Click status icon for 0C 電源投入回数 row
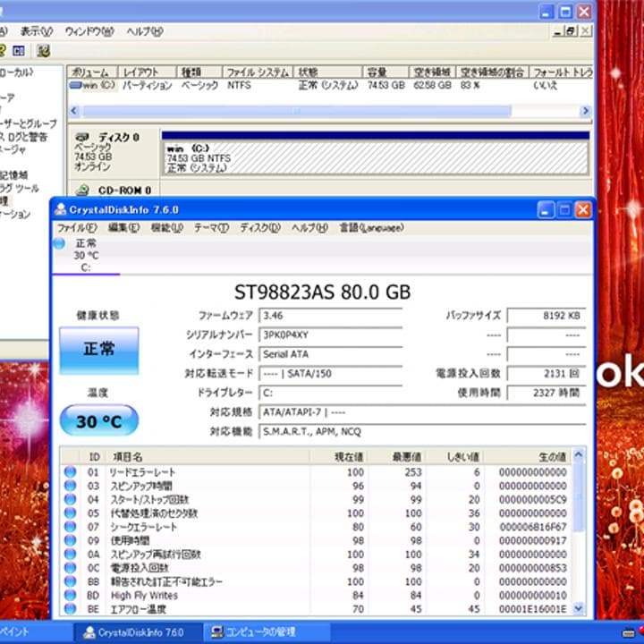 71,568
